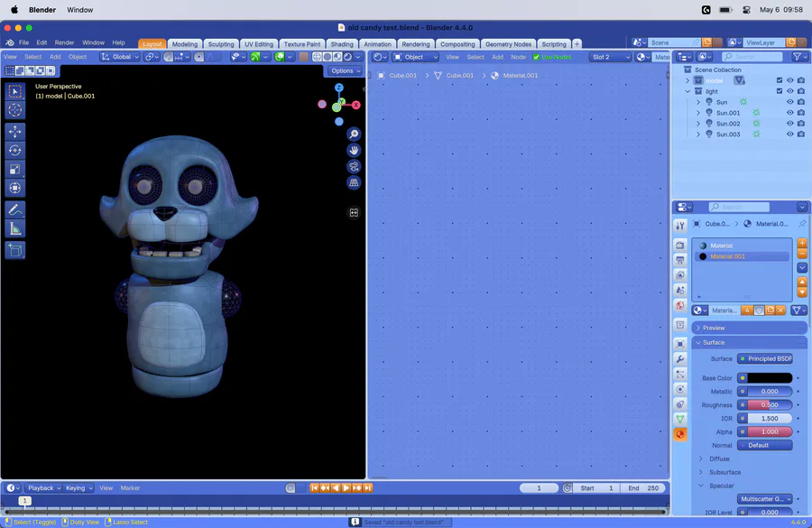Switch perspective/orthographic grid icon
This screenshot has height=528, width=812.
pos(354,182)
